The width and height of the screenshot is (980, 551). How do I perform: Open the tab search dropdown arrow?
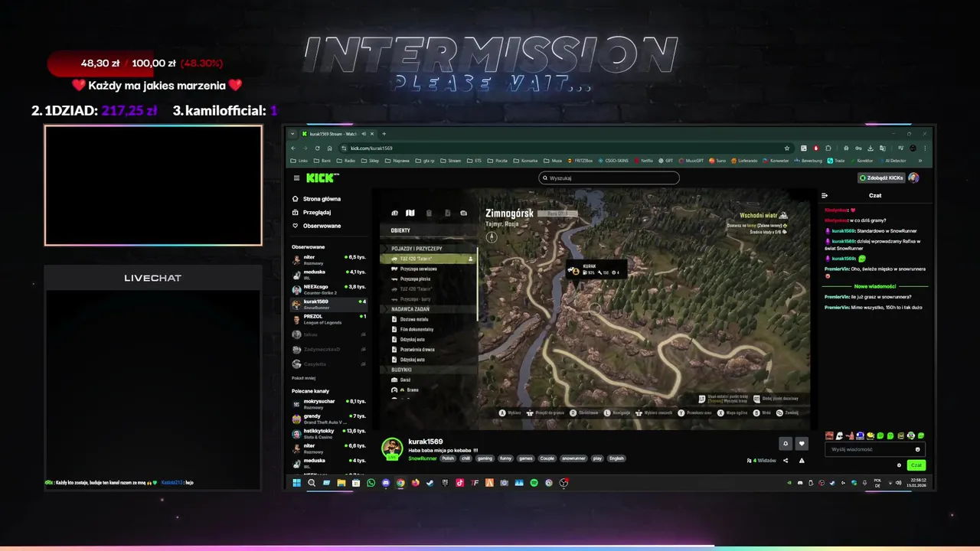293,134
